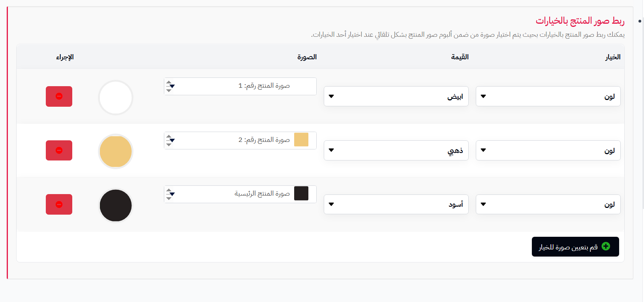Click the green plus icon on assign button
Image resolution: width=644 pixels, height=302 pixels.
coord(606,246)
